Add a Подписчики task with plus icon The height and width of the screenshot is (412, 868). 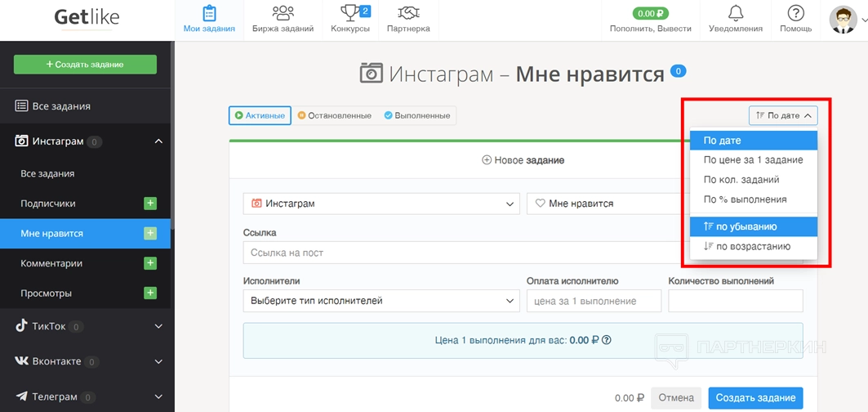tap(150, 204)
